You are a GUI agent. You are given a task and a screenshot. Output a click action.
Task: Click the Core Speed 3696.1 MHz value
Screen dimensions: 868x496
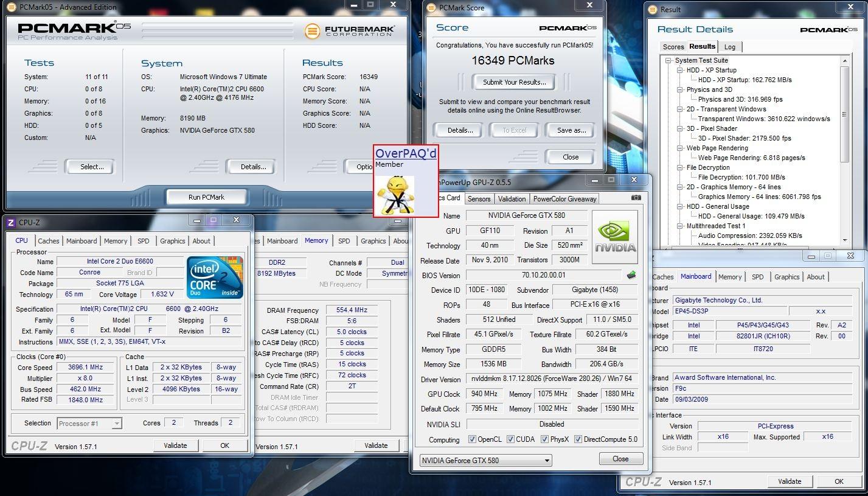[86, 367]
